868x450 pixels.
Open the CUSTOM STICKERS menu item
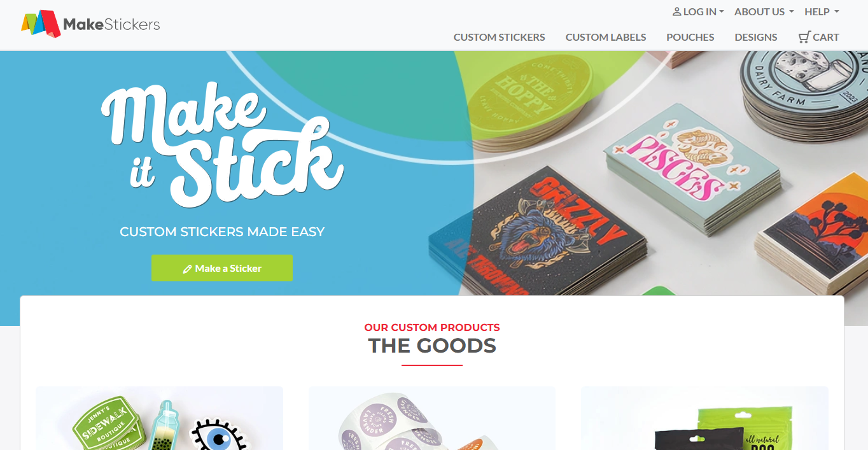point(499,37)
